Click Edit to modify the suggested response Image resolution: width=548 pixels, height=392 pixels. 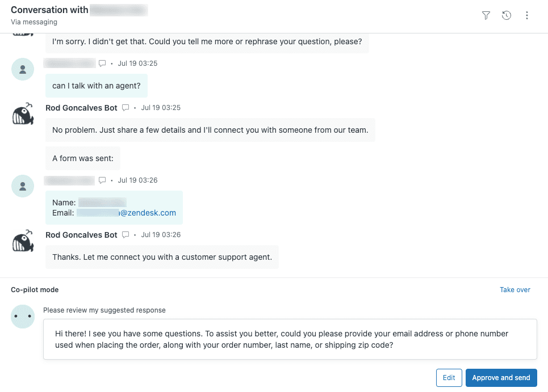(x=449, y=377)
